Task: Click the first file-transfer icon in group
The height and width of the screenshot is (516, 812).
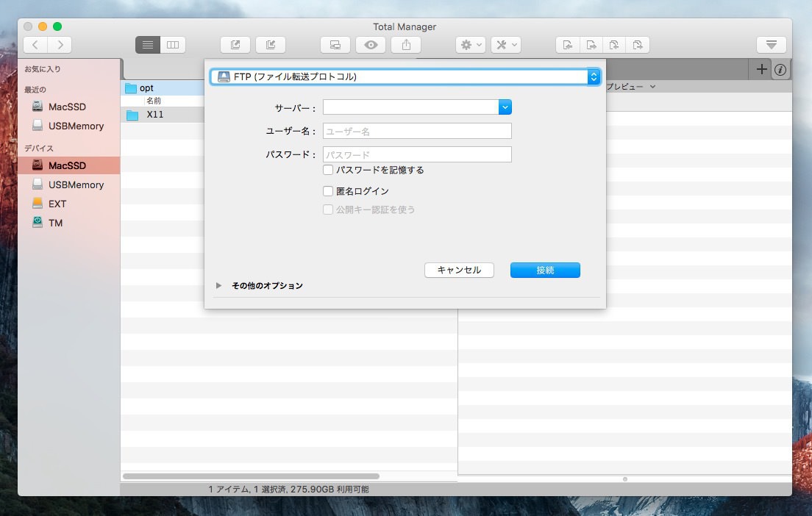Action: coord(568,45)
